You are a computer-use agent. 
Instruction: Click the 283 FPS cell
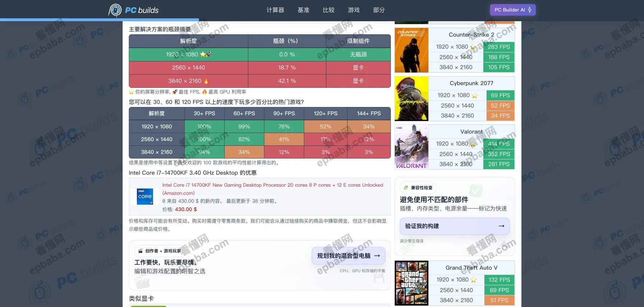[499, 47]
